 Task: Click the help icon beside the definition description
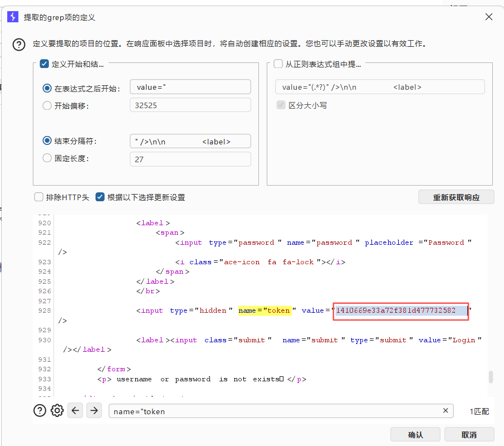[19, 45]
